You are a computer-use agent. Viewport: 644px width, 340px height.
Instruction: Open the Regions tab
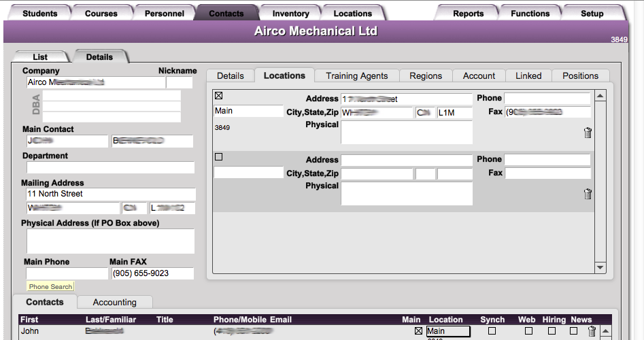point(426,75)
